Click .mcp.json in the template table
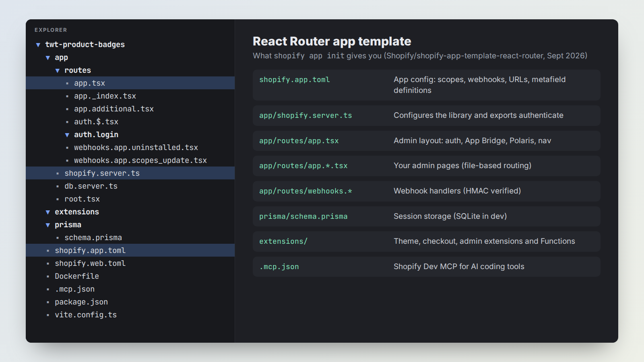 pyautogui.click(x=279, y=267)
